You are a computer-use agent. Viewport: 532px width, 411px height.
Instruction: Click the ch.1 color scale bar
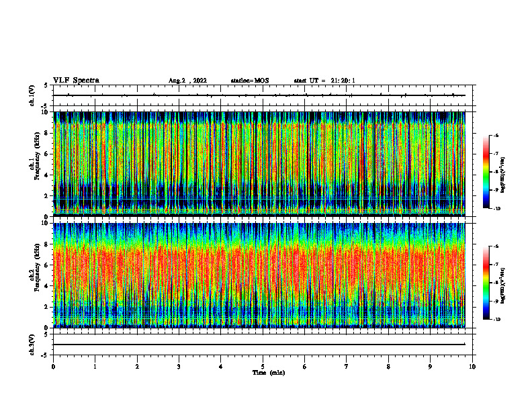[x=486, y=172]
